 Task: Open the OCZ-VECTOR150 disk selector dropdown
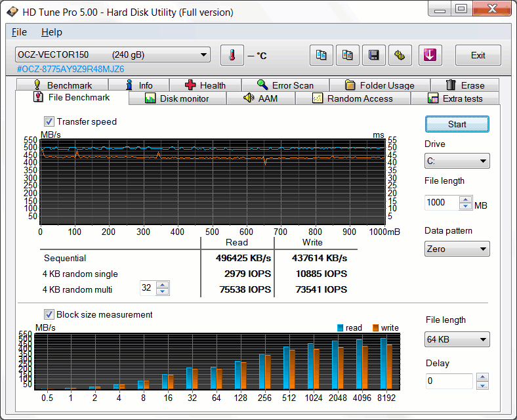point(113,54)
